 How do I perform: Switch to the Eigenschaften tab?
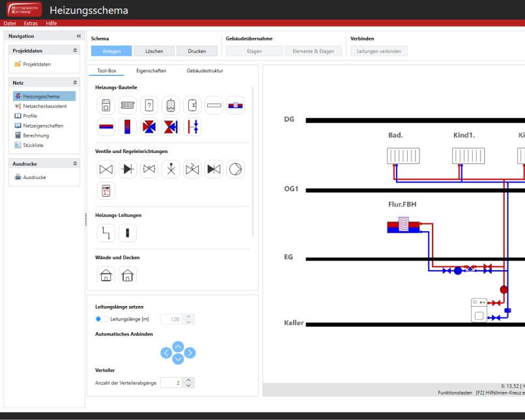coord(151,70)
